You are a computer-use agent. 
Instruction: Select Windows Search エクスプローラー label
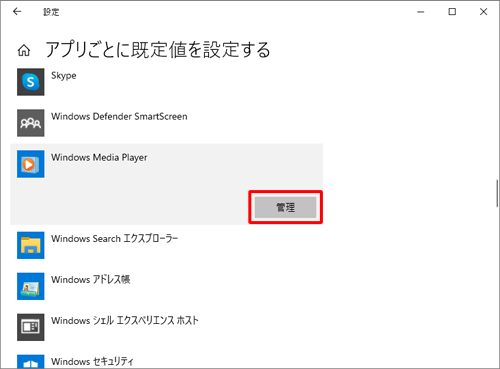[x=115, y=239]
